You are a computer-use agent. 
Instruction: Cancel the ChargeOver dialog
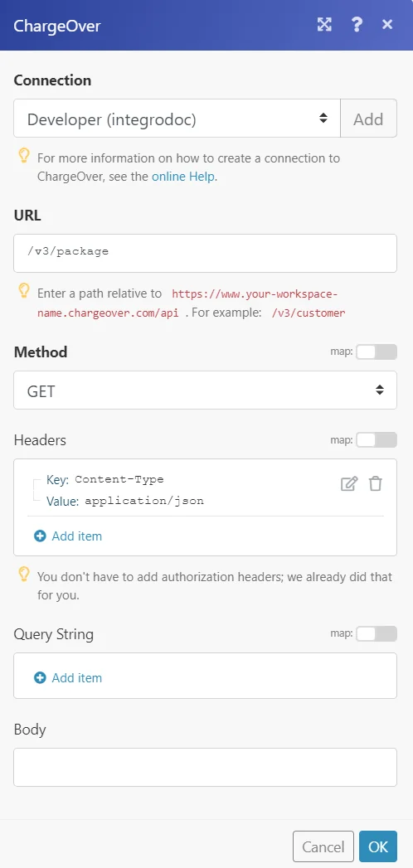click(x=323, y=846)
